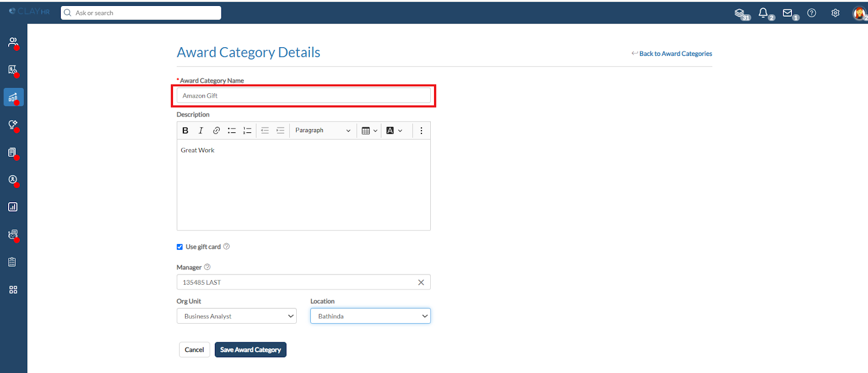This screenshot has width=868, height=373.
Task: Open the Paragraph style dropdown
Action: (x=323, y=131)
